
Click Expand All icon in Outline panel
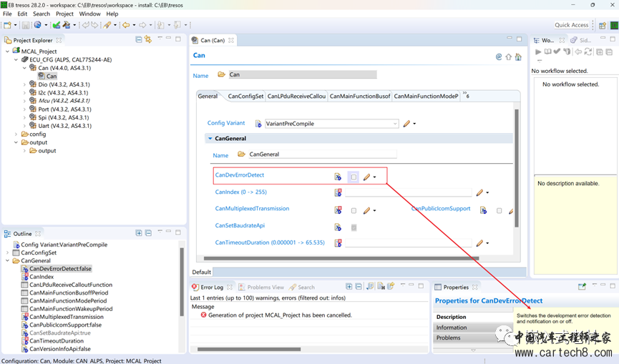pyautogui.click(x=139, y=233)
